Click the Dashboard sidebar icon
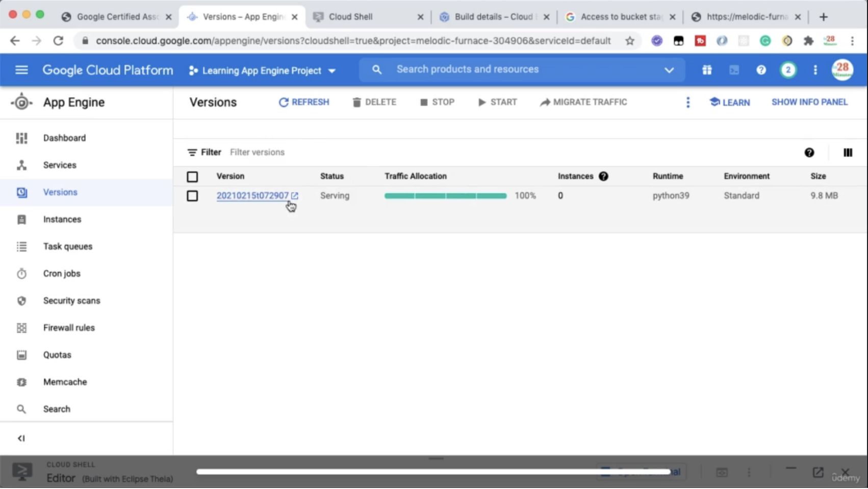This screenshot has width=868, height=489. click(x=21, y=138)
